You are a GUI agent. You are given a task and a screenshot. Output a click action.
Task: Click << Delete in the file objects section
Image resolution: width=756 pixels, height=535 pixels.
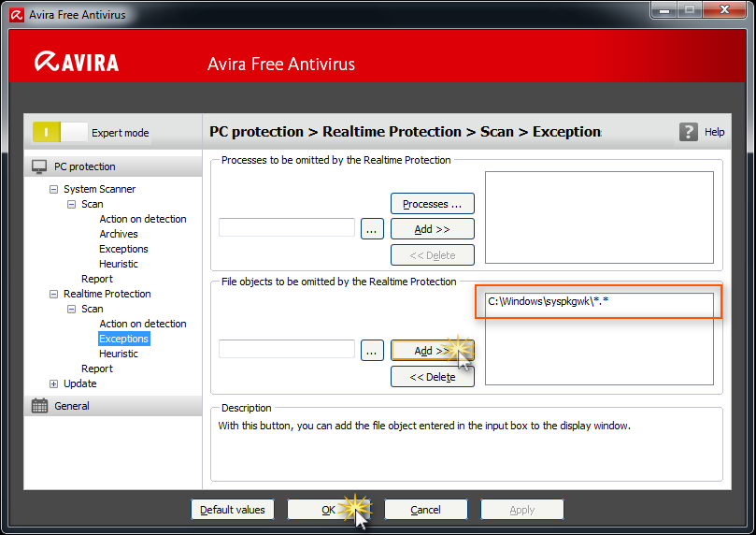(x=433, y=377)
